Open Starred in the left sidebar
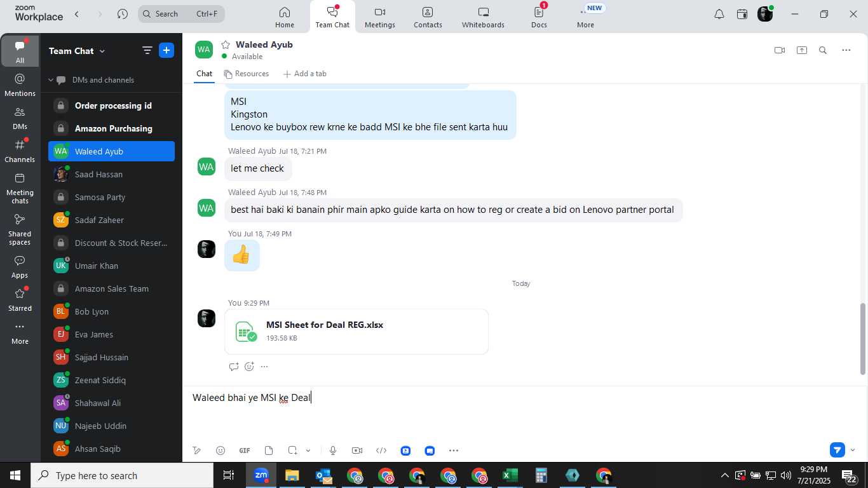This screenshot has height=488, width=868. click(20, 300)
